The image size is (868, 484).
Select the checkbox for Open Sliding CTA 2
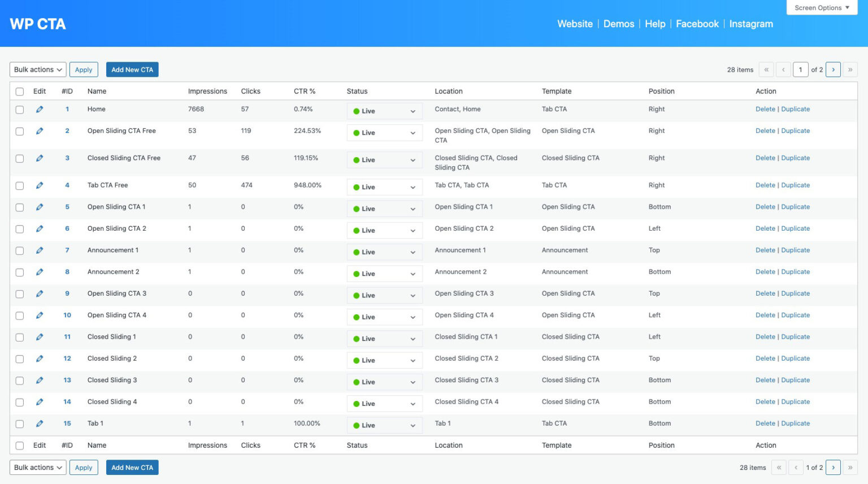coord(20,228)
